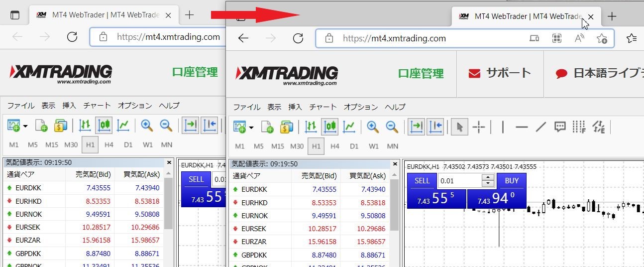Choose the text label comment tool
644x267 pixels.
(x=560, y=128)
